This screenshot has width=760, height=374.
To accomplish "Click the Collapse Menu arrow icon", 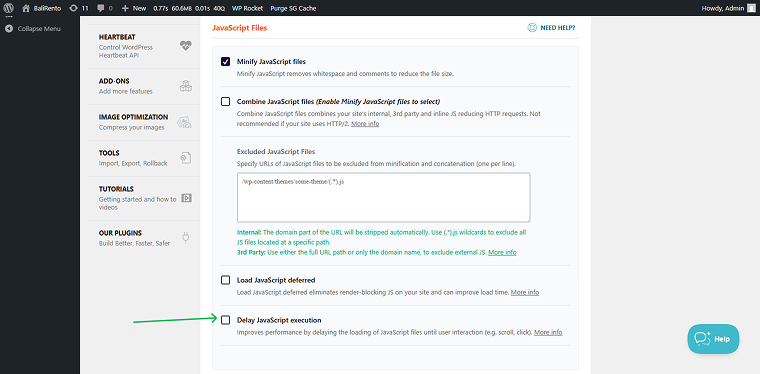I will pyautogui.click(x=9, y=29).
